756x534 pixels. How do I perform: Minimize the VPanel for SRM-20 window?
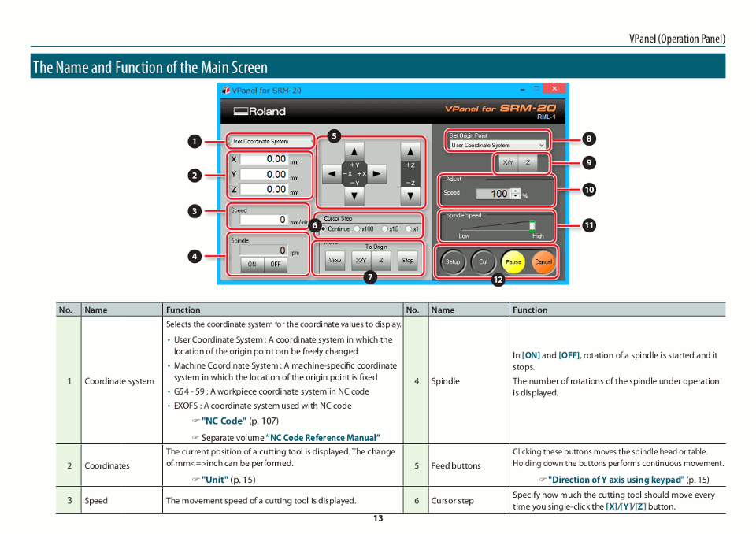[x=523, y=89]
